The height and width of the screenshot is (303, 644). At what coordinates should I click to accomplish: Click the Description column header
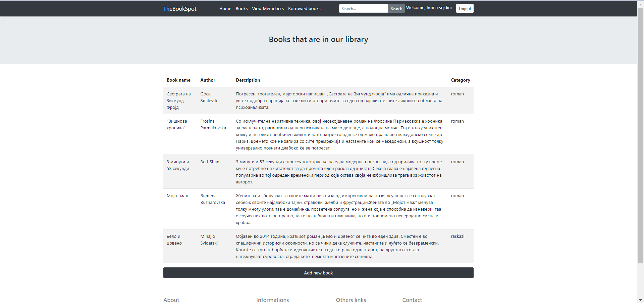click(x=248, y=80)
